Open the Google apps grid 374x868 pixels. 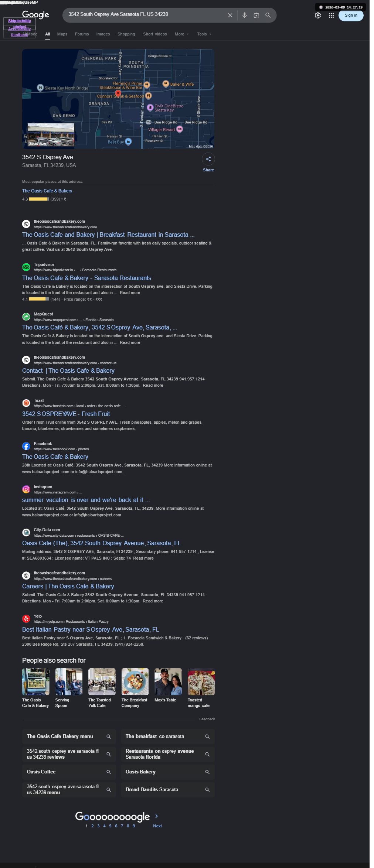[331, 16]
